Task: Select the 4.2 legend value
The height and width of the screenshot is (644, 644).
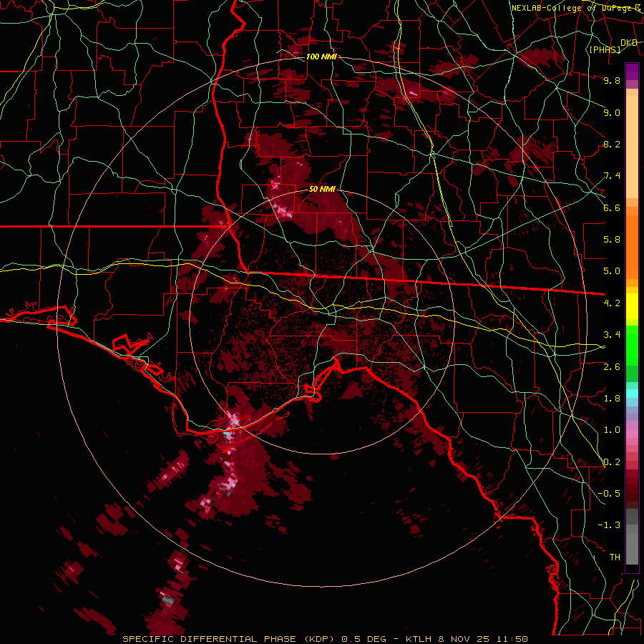Action: pos(612,303)
